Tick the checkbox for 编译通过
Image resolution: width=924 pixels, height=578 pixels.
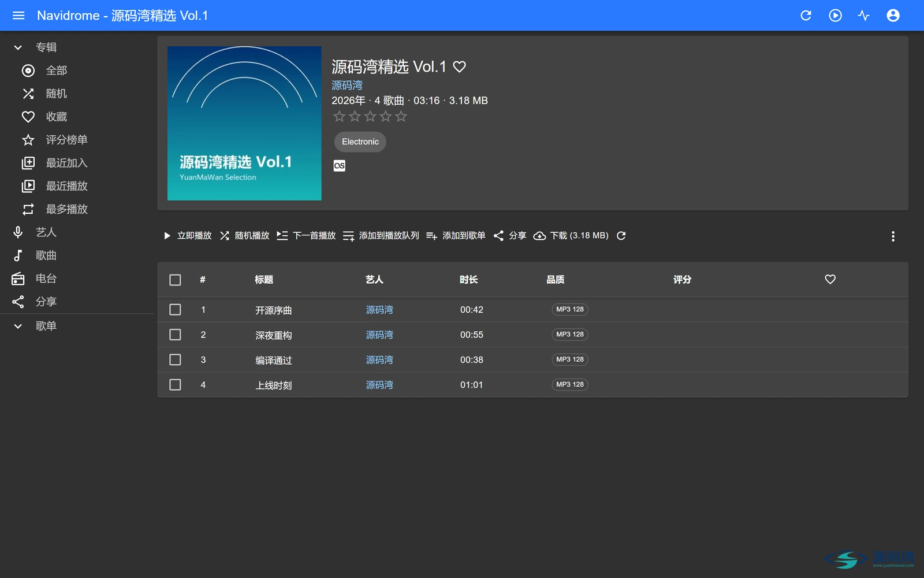[x=175, y=360]
